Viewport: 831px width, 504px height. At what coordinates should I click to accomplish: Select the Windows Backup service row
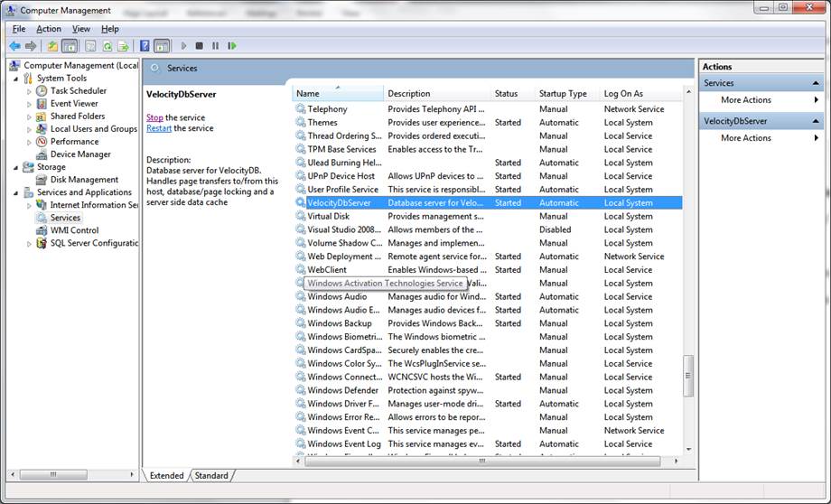click(x=487, y=323)
